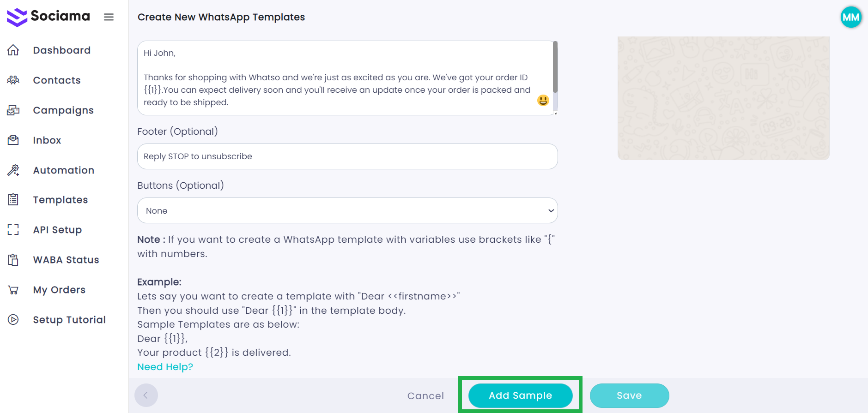Click the Setup Tutorial play icon
The width and height of the screenshot is (868, 413).
(x=13, y=320)
